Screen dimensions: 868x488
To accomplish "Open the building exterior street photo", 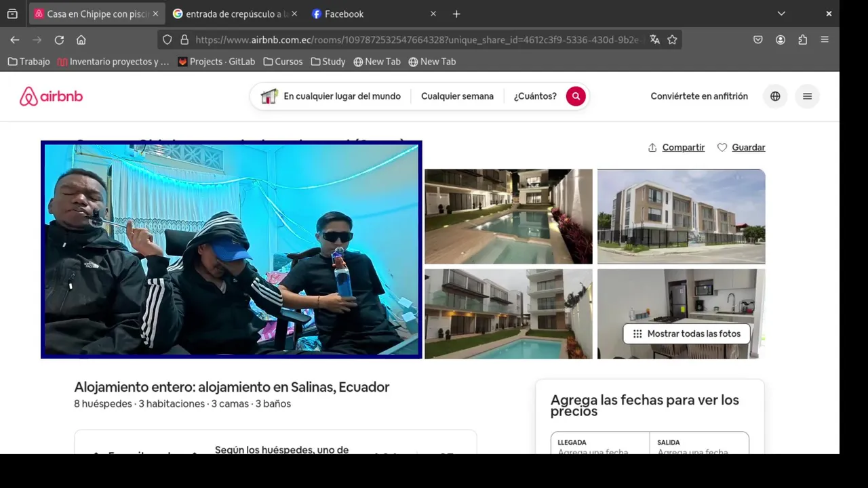I will point(682,216).
